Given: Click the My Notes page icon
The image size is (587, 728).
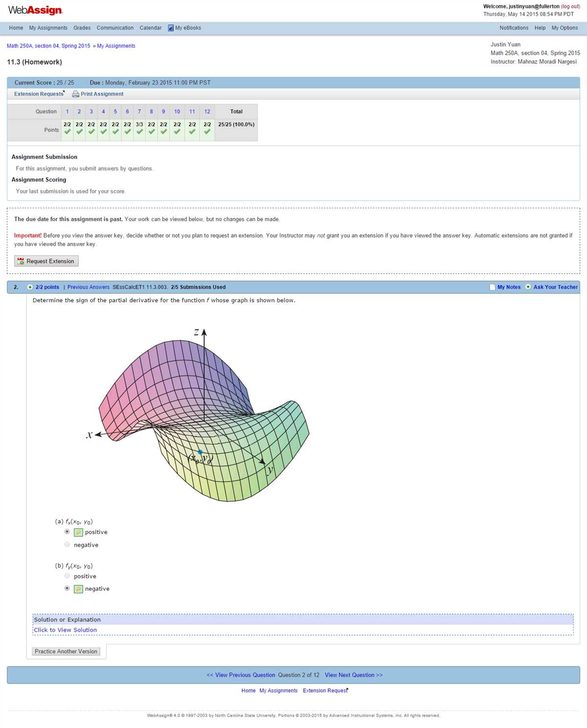Looking at the screenshot, I should [492, 287].
